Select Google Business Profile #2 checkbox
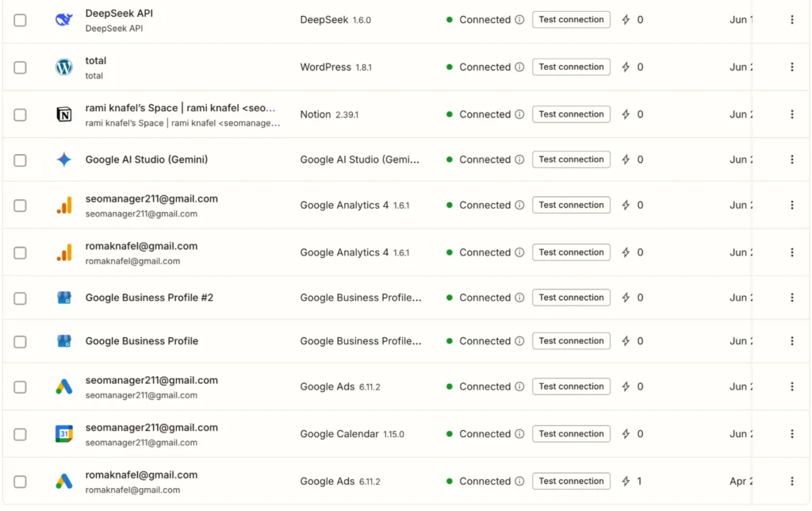This screenshot has height=511, width=812. pyautogui.click(x=20, y=298)
